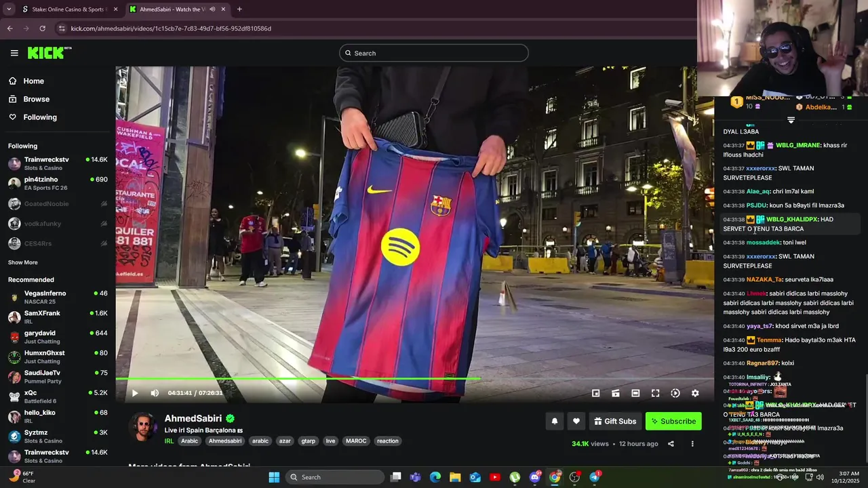Mute the video player volume

pyautogui.click(x=155, y=393)
